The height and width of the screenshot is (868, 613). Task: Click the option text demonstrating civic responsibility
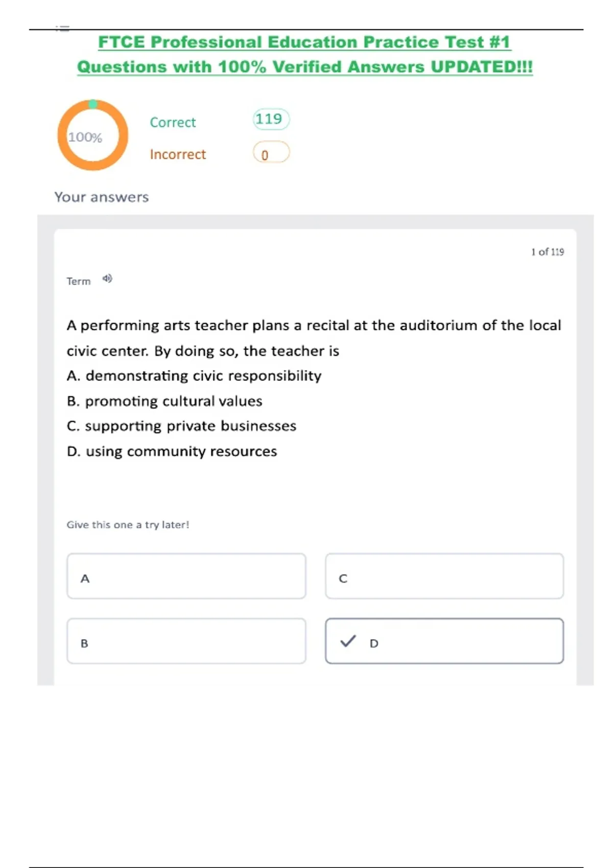click(203, 376)
